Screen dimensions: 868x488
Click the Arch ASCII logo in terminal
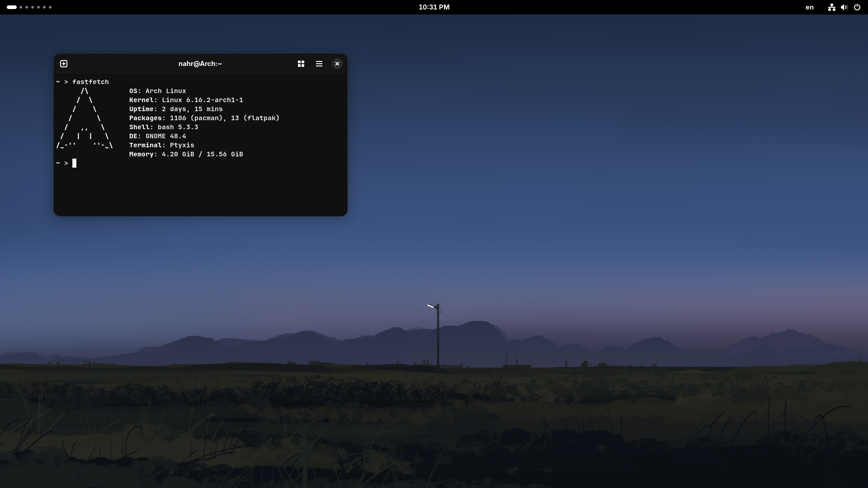tap(85, 118)
